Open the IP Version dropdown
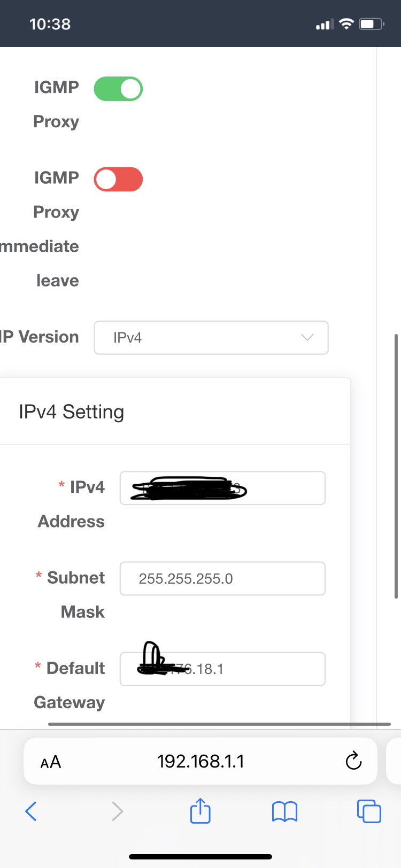 click(x=211, y=337)
